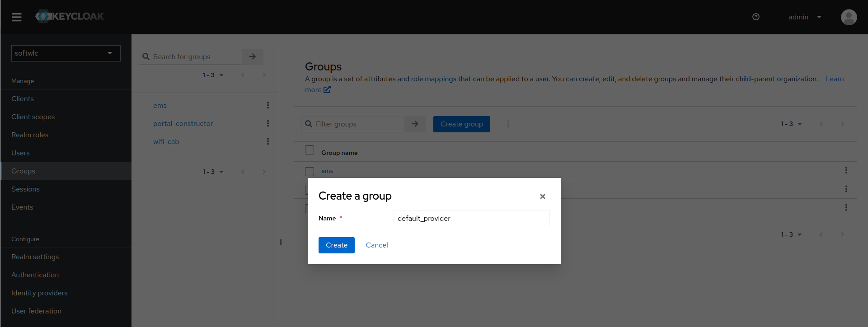Expand the admin user dropdown

(805, 17)
